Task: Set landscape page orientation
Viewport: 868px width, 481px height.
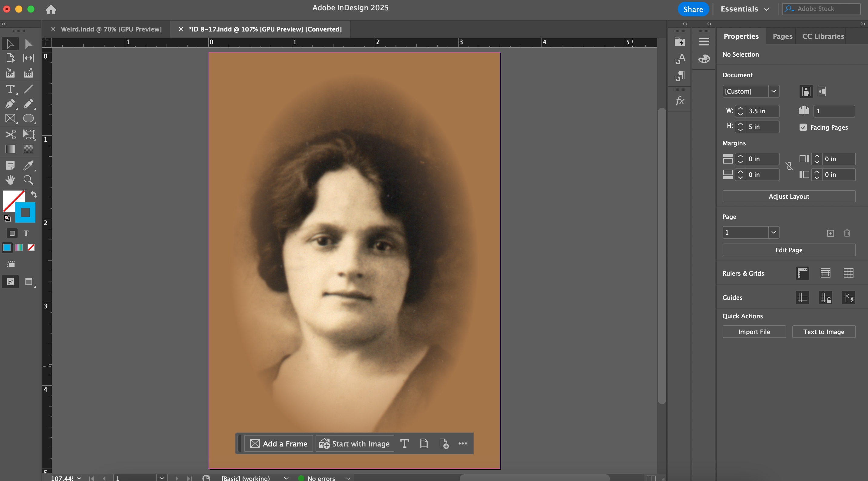Action: click(821, 91)
